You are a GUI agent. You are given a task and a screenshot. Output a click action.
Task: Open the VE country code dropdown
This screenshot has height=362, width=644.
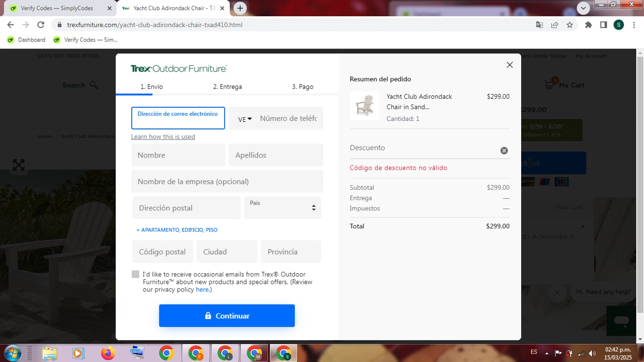(x=245, y=119)
